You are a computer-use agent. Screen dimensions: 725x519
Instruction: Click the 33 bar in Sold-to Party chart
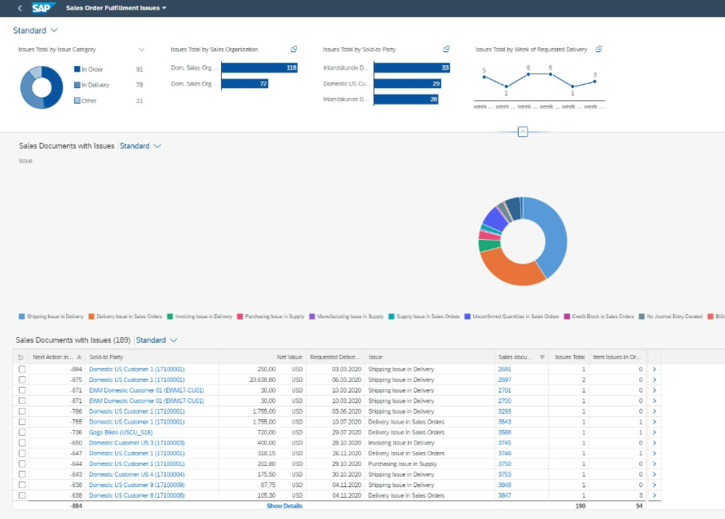click(x=412, y=68)
